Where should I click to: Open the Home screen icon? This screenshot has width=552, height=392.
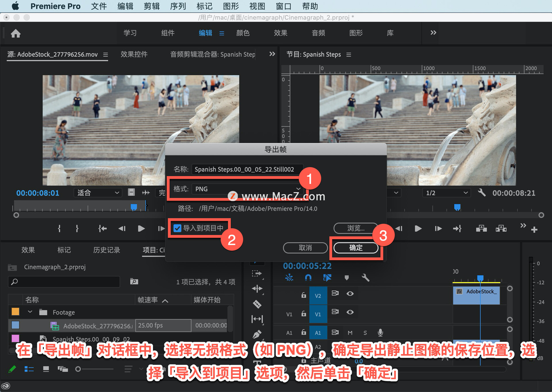tap(16, 33)
